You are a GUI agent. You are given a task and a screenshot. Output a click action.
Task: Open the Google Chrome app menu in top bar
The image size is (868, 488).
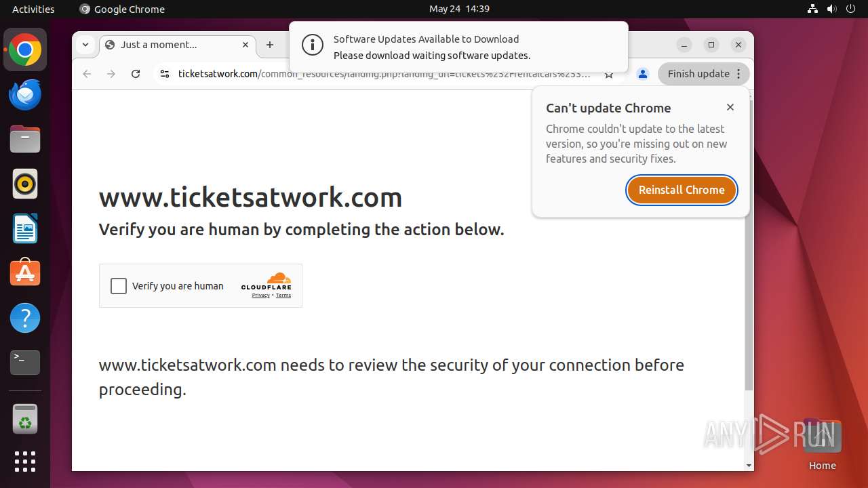point(122,9)
